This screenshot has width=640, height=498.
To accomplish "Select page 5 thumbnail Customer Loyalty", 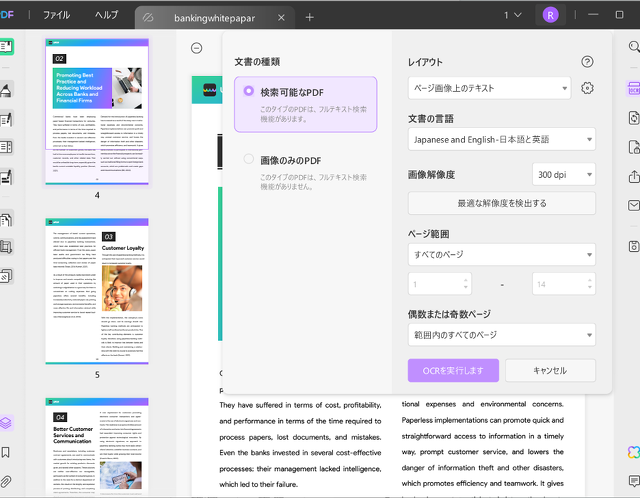I will click(x=97, y=292).
